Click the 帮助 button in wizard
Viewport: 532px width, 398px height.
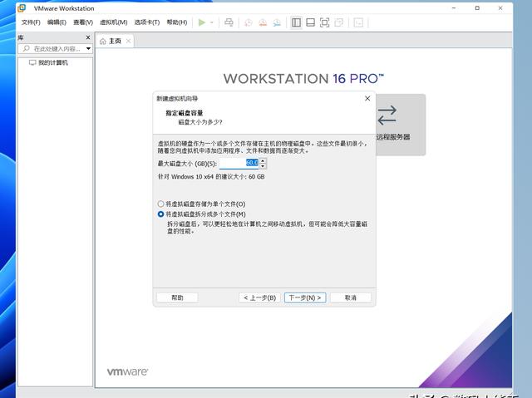point(177,297)
